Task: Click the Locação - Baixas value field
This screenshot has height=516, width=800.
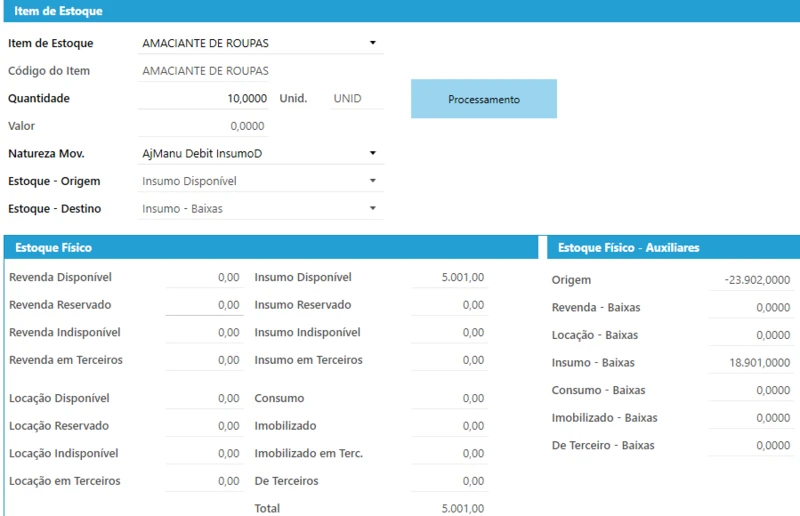Action: coord(751,335)
